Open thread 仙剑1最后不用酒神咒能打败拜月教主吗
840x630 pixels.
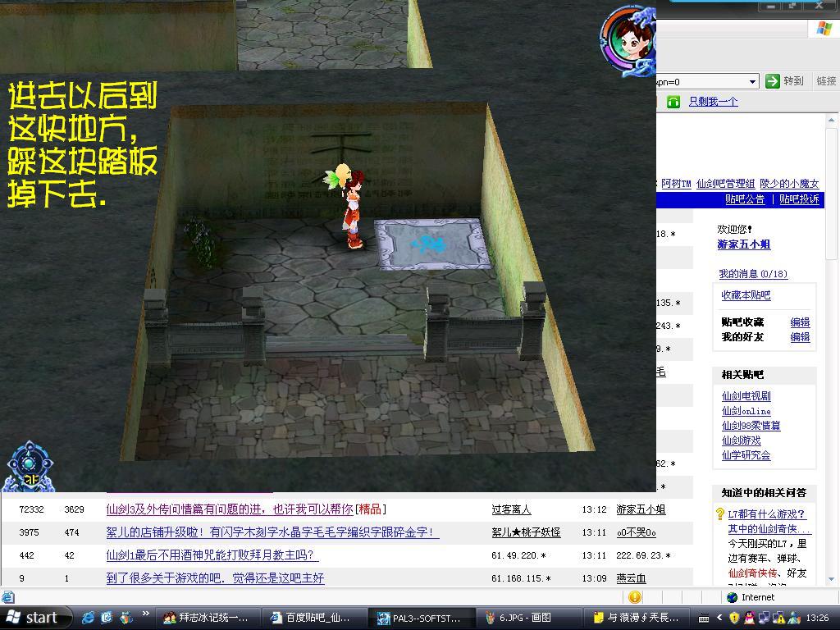click(x=212, y=555)
